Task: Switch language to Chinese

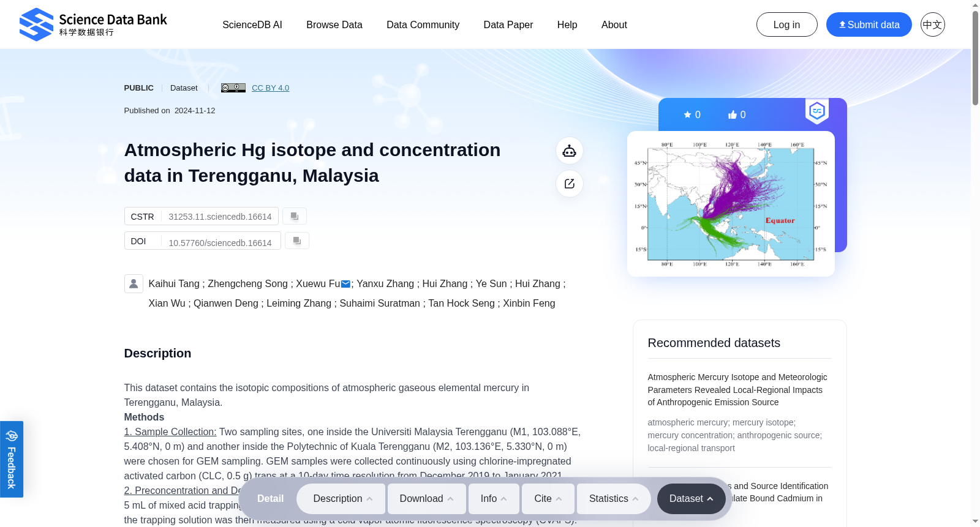Action: pos(933,24)
